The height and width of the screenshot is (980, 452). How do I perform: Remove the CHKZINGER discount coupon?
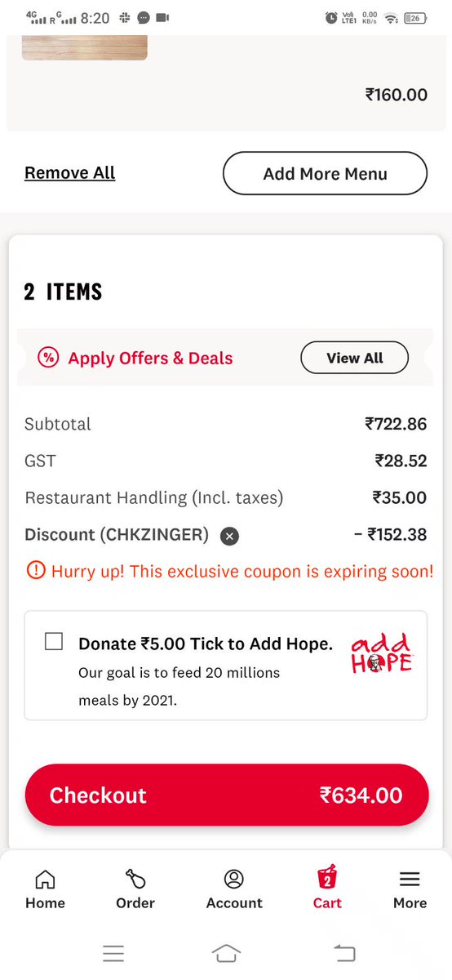230,537
